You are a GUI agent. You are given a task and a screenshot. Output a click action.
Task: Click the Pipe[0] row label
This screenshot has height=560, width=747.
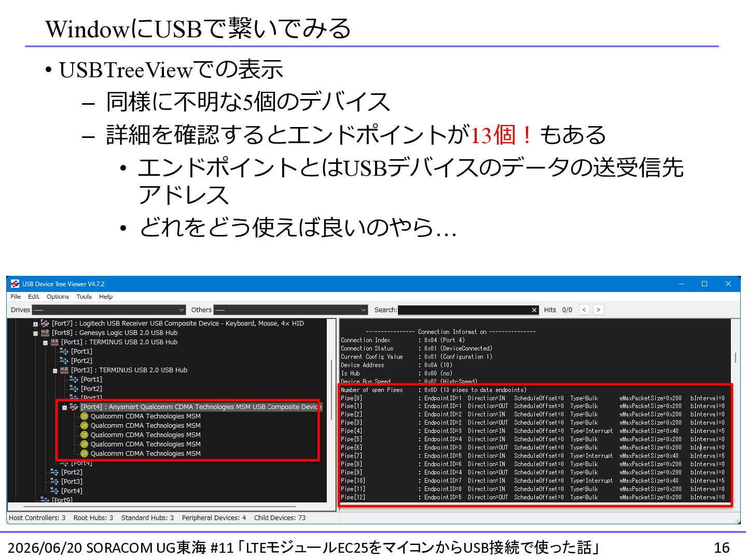click(351, 399)
